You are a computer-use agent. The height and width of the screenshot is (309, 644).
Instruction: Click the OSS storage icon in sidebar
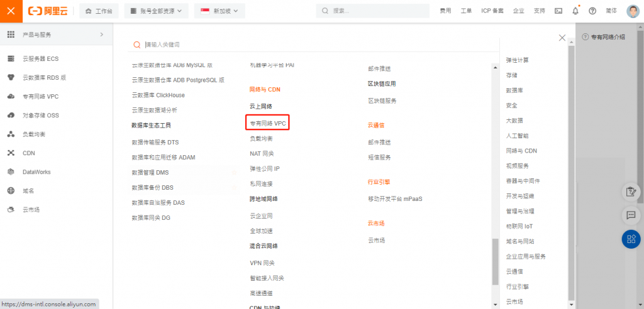click(11, 116)
